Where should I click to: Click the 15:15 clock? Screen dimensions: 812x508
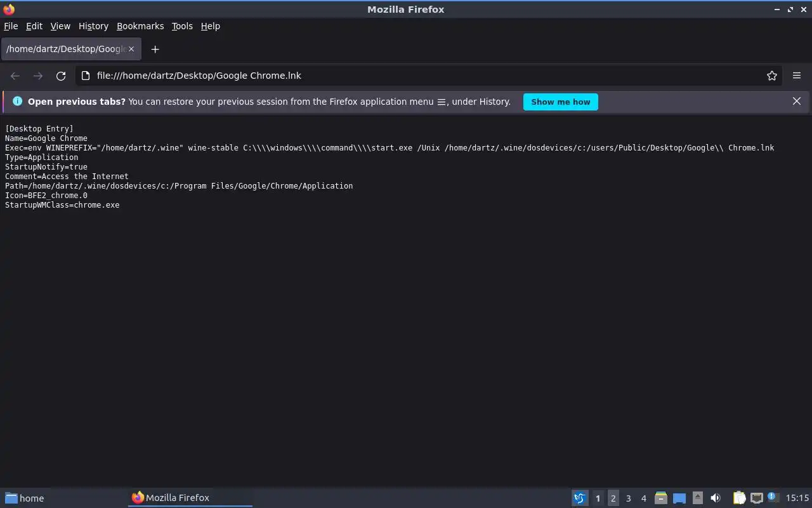[797, 498]
